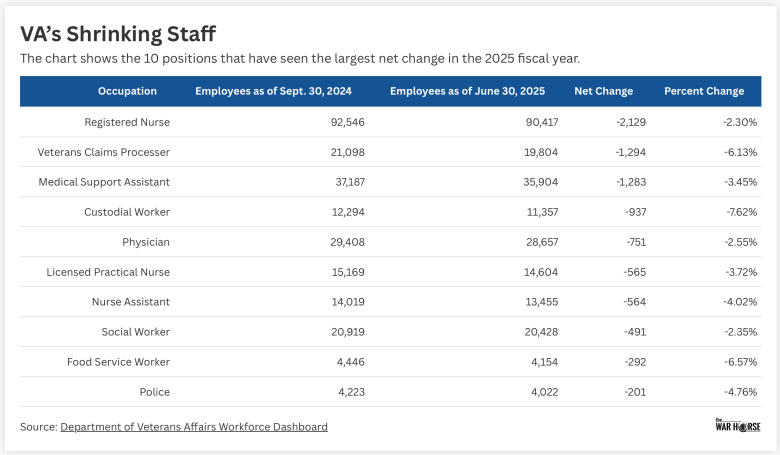This screenshot has width=780, height=455.
Task: Select the Food Service Worker row label
Action: point(118,362)
